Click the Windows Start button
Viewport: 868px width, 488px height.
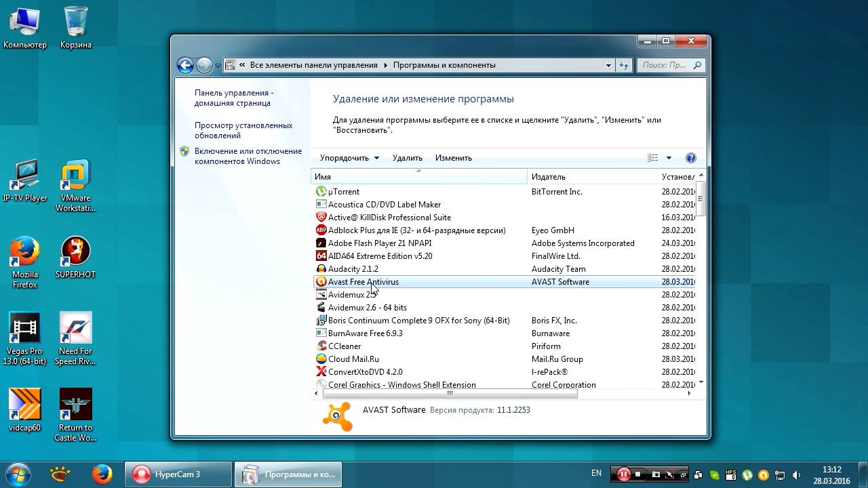(x=18, y=474)
